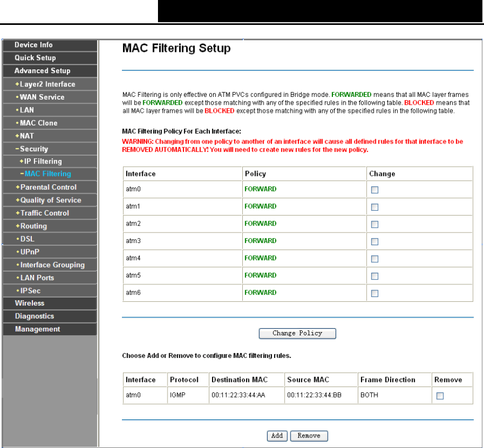Open the UPnP page
The image size is (484, 448).
point(30,252)
